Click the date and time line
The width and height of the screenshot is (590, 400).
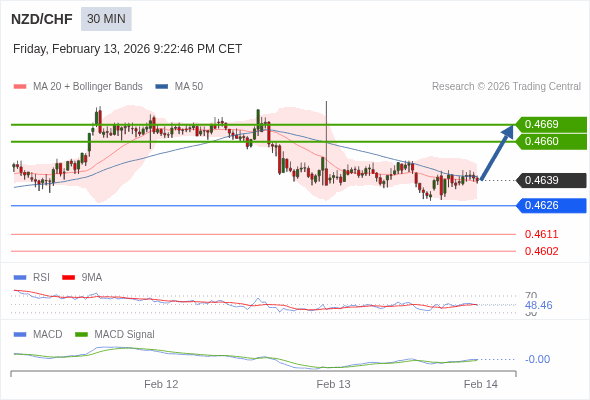[x=127, y=49]
